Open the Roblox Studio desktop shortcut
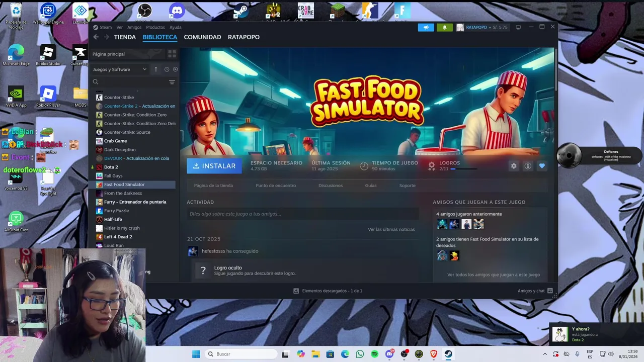 (48, 55)
